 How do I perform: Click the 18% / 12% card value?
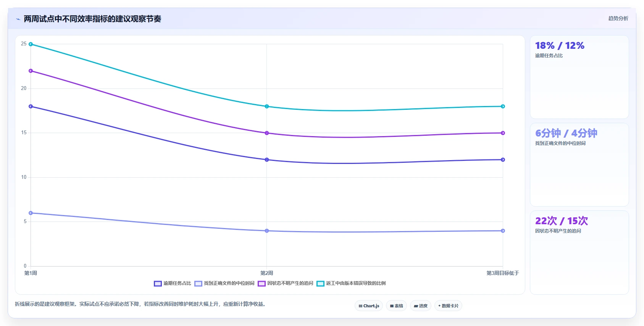(560, 46)
